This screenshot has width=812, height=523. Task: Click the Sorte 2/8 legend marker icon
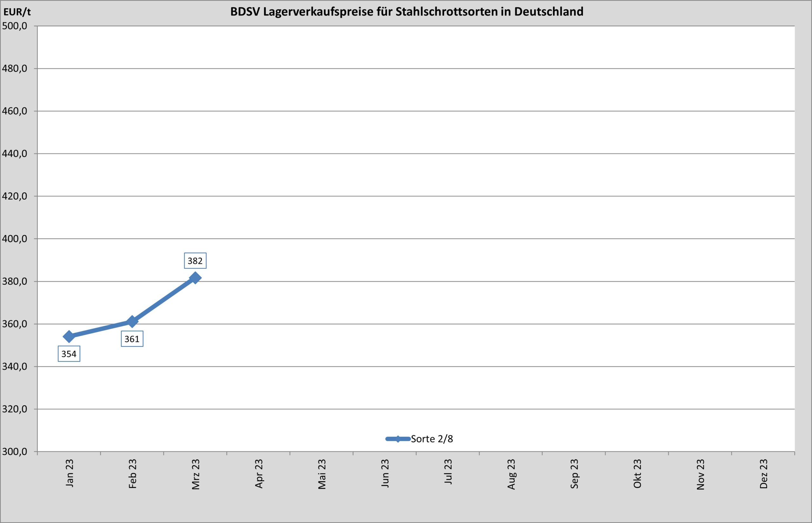coord(398,439)
